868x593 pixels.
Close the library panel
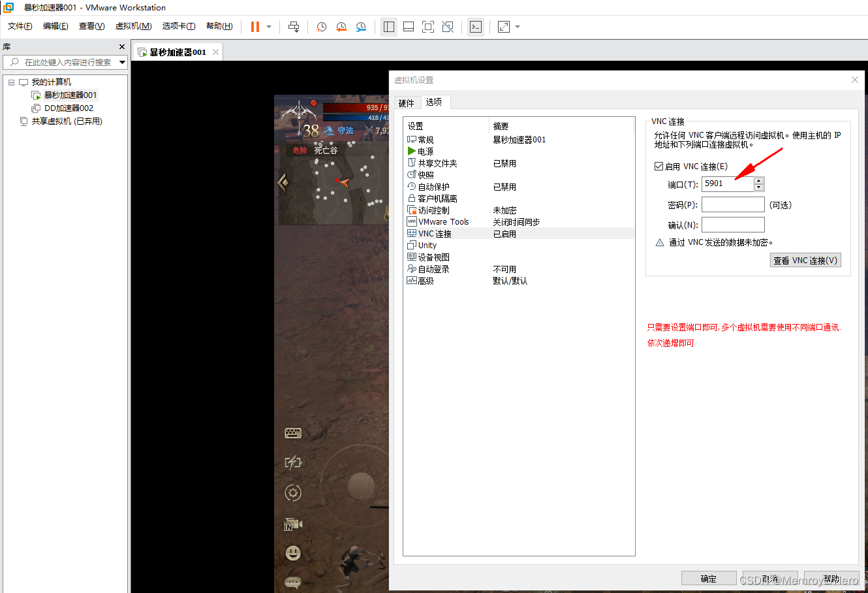[122, 47]
